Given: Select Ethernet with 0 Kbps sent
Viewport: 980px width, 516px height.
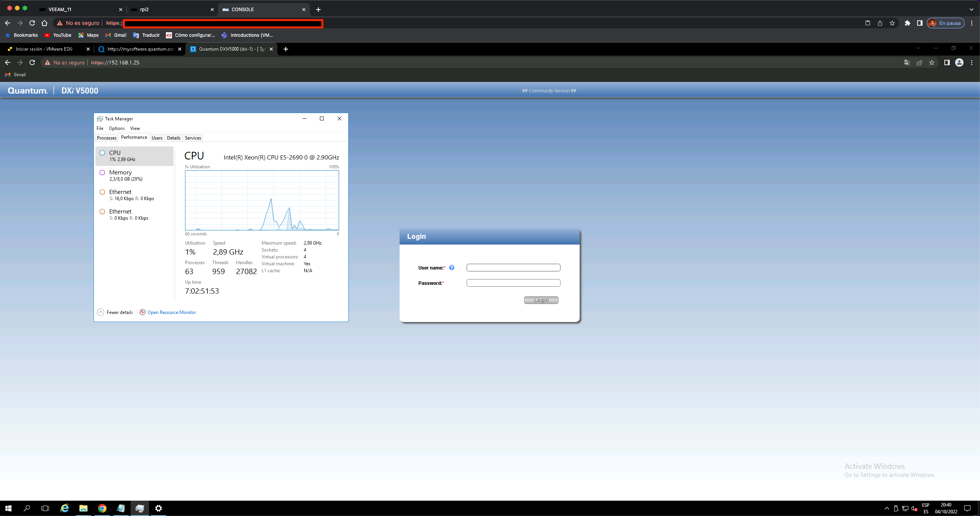Looking at the screenshot, I should pos(134,215).
